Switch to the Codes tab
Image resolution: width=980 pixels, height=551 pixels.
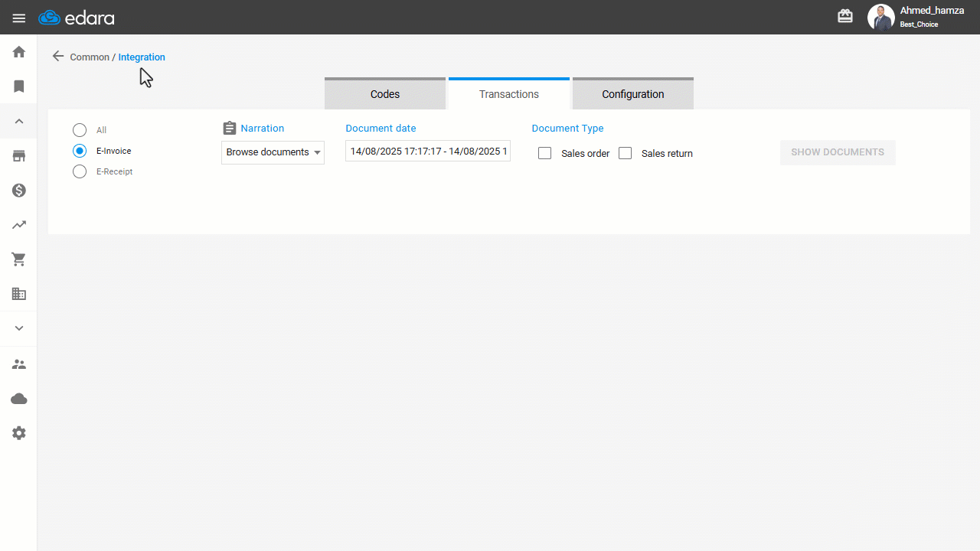(x=385, y=94)
